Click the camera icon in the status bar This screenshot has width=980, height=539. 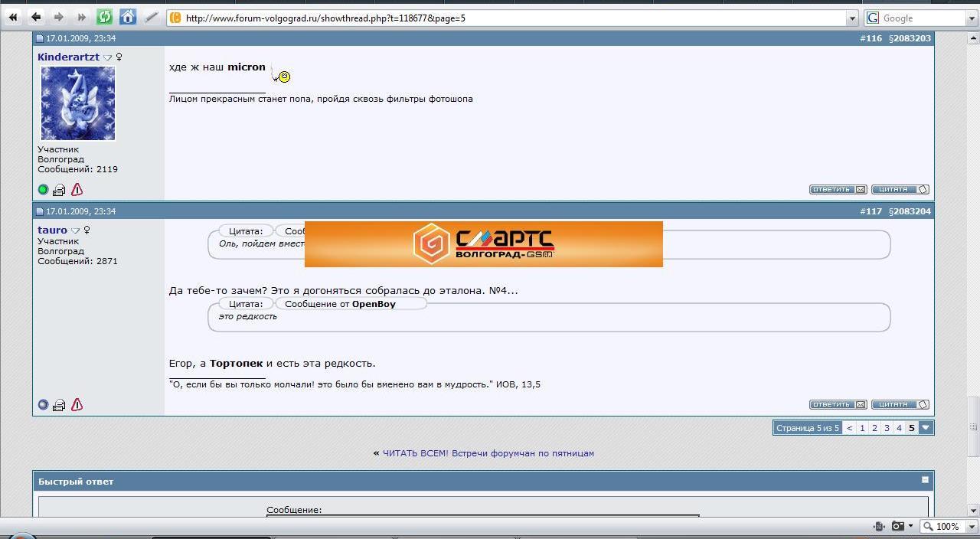click(x=898, y=526)
